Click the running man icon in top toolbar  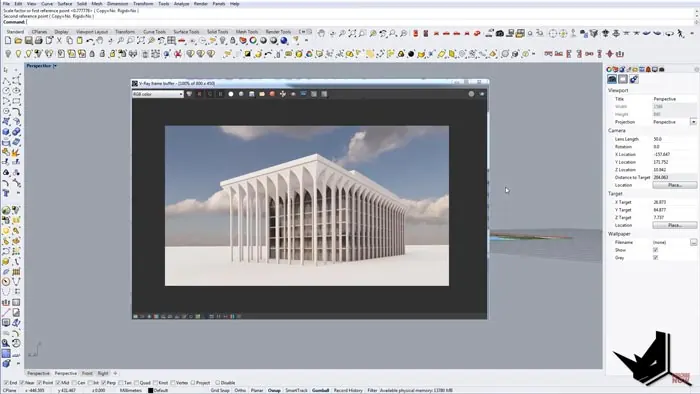pos(680,33)
